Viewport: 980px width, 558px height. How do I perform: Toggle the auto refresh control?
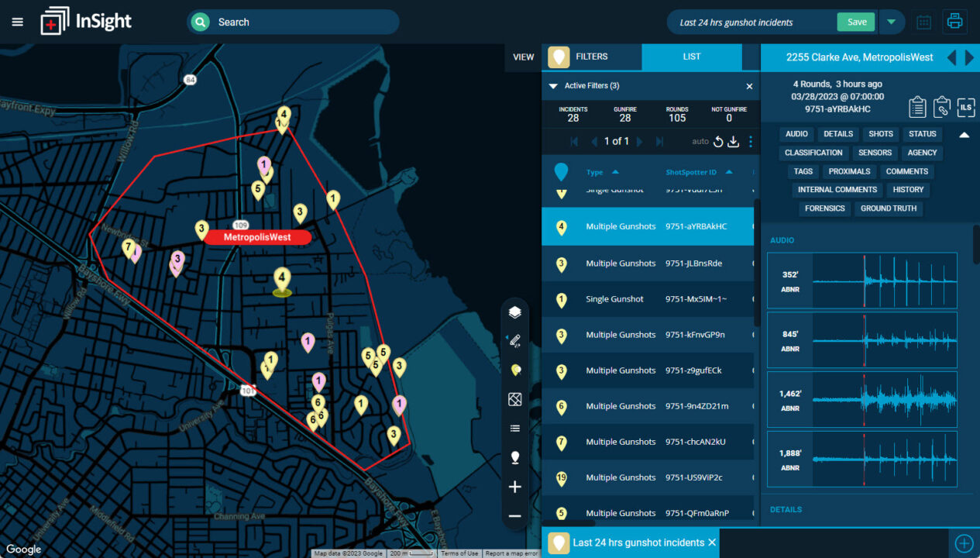(x=718, y=142)
